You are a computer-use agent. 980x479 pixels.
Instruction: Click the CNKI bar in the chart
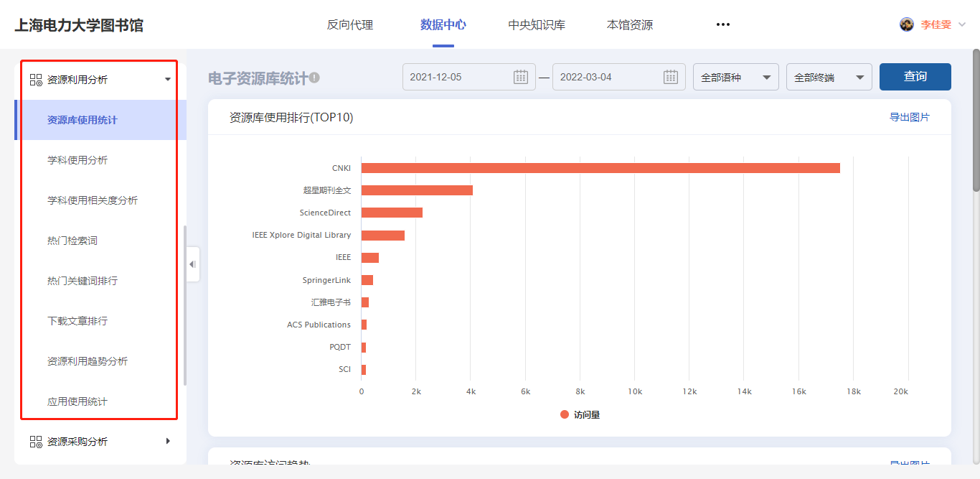pos(600,168)
